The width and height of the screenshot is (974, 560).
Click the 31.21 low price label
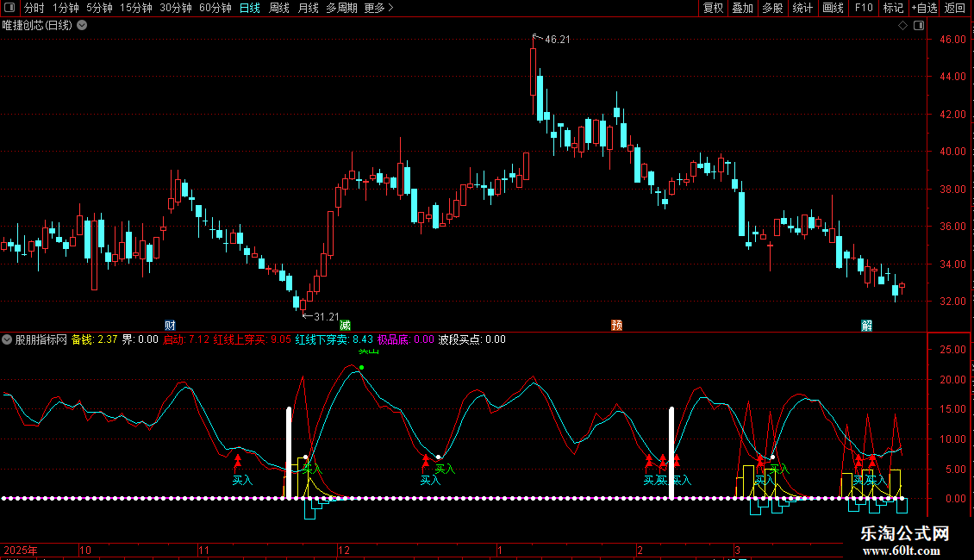tap(327, 317)
